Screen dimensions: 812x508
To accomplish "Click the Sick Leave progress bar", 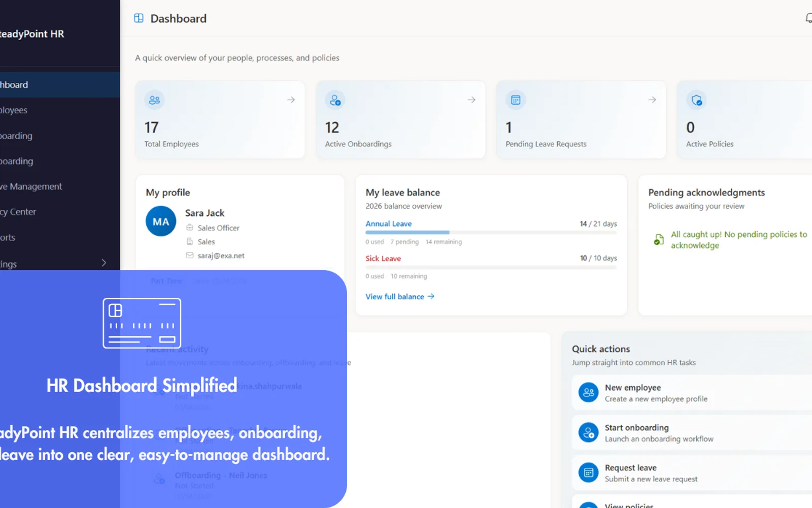I will click(491, 267).
